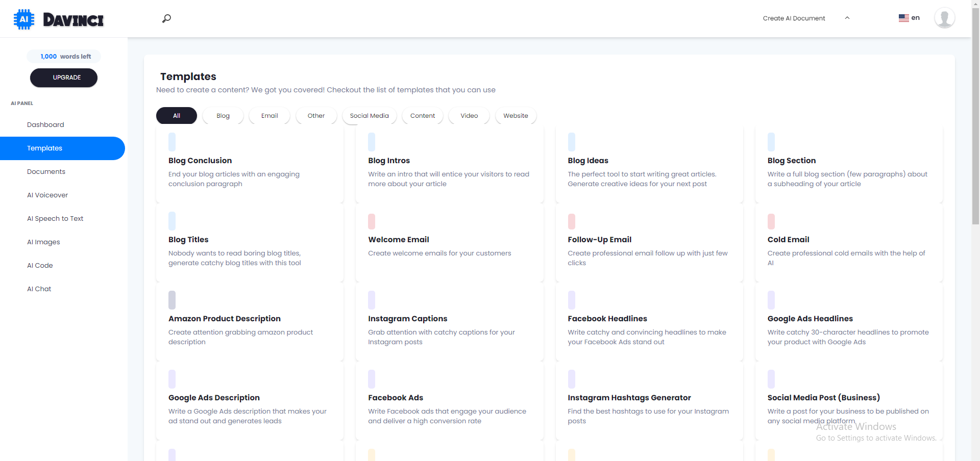Open the Facebook Ads title
This screenshot has height=461, width=980.
click(x=396, y=398)
